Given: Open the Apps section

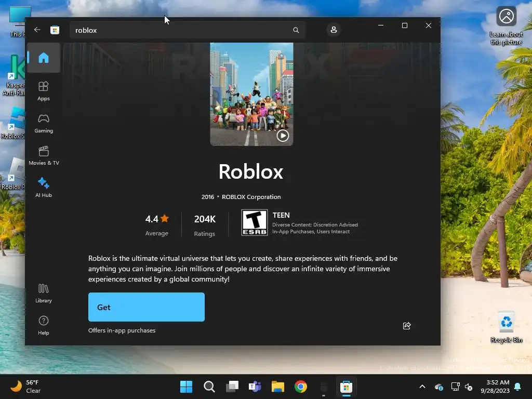Looking at the screenshot, I should 44,91.
